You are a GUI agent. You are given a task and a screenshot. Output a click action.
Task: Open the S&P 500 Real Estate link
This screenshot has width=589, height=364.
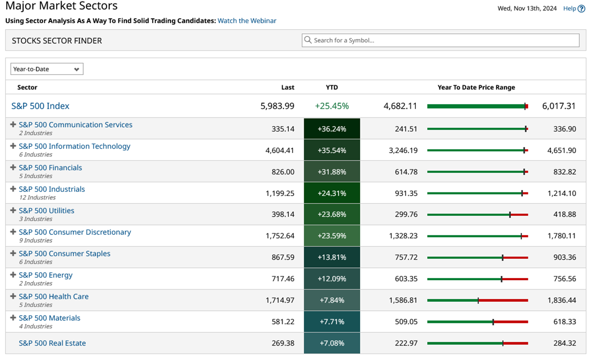point(52,343)
